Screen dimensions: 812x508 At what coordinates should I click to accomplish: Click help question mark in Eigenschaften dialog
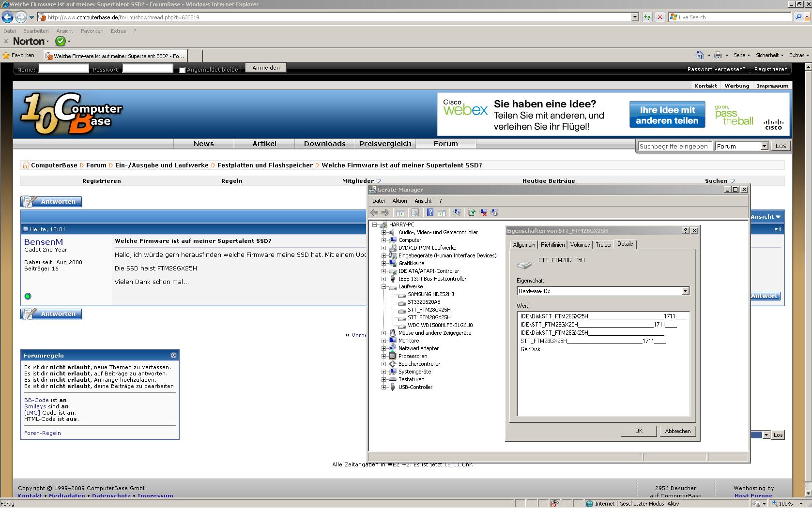coord(686,231)
